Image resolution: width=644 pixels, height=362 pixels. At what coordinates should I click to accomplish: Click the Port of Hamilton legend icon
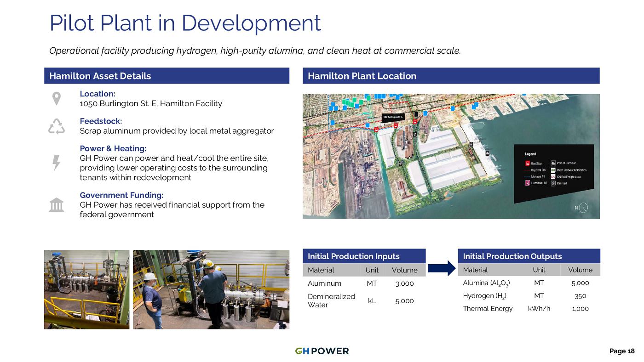tap(553, 163)
